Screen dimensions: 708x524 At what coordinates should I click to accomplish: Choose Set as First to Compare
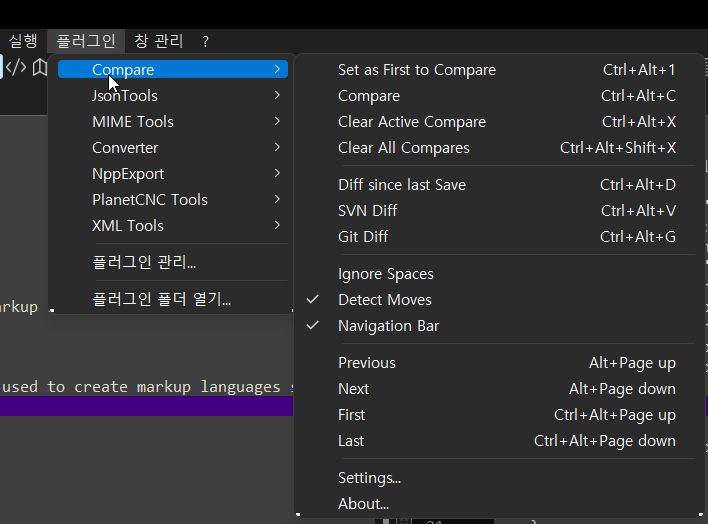pyautogui.click(x=498, y=70)
